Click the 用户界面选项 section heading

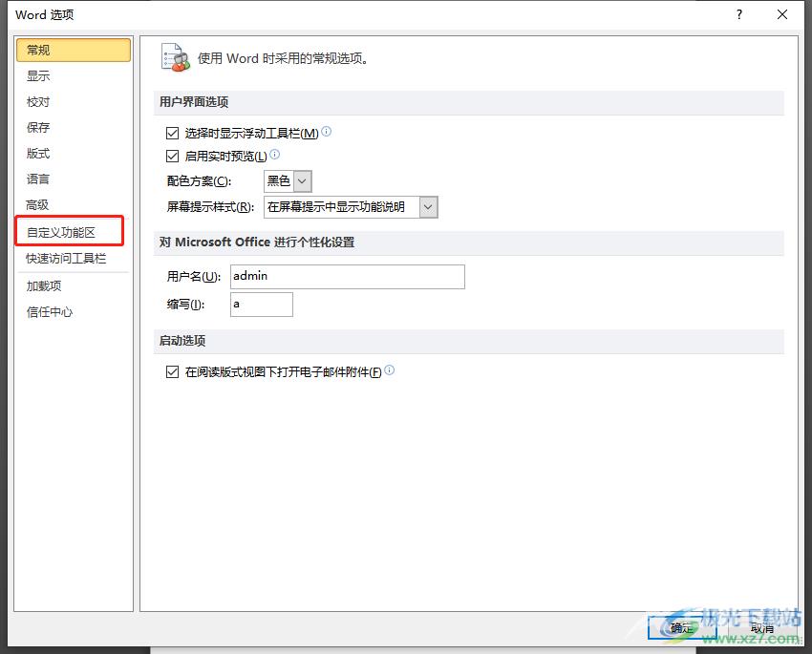click(194, 102)
